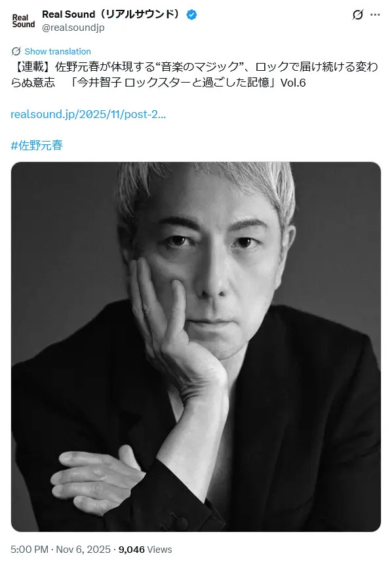
Task: Click the Vol.6 text in the post
Action: point(293,83)
